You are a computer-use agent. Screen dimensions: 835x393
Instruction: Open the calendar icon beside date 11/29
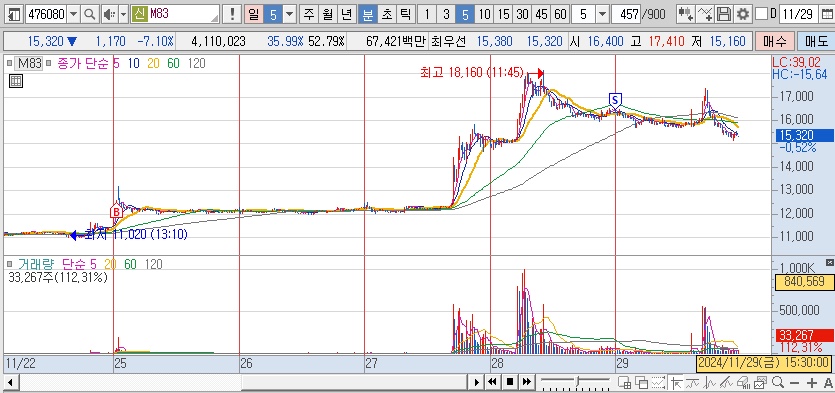pos(826,14)
